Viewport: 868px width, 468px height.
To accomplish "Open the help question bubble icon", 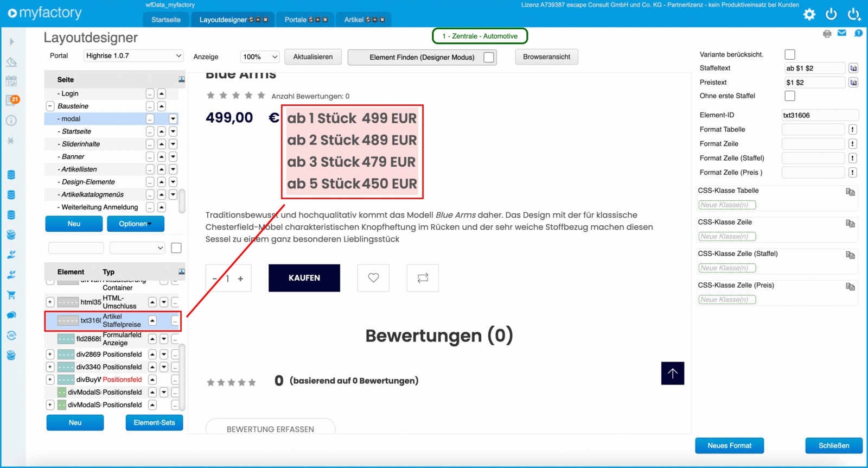I will tap(858, 33).
